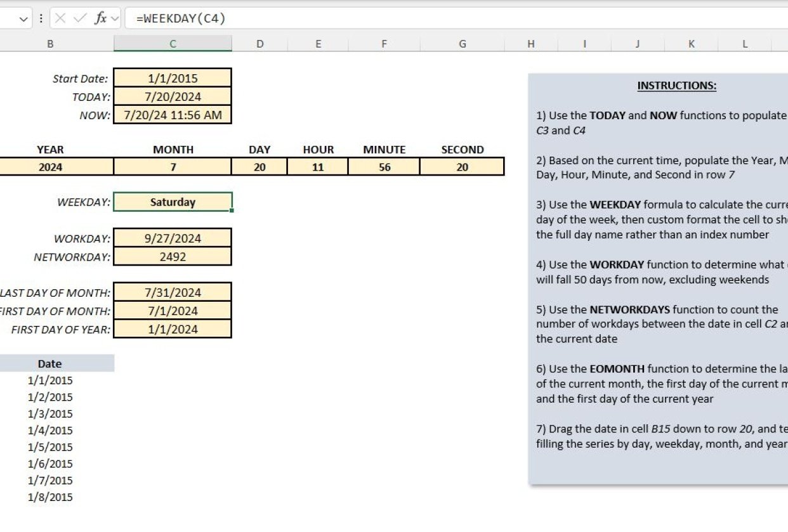The height and width of the screenshot is (532, 788).
Task: Click the WORKDAY cell with 9/27/2024
Action: (173, 238)
